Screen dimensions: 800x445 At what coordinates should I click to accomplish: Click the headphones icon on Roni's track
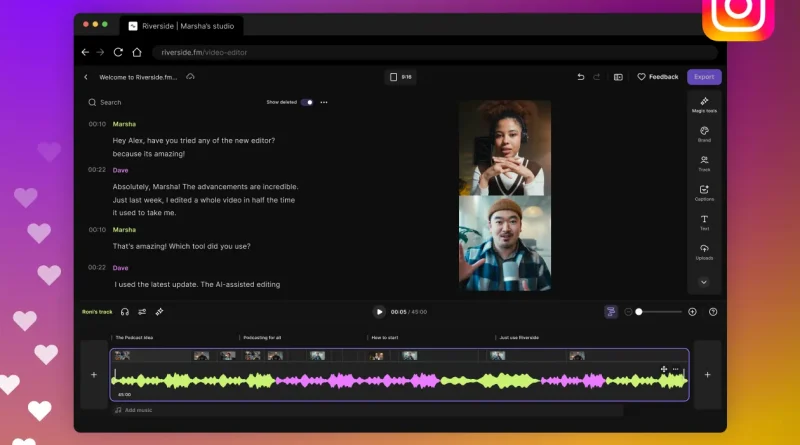pos(125,312)
